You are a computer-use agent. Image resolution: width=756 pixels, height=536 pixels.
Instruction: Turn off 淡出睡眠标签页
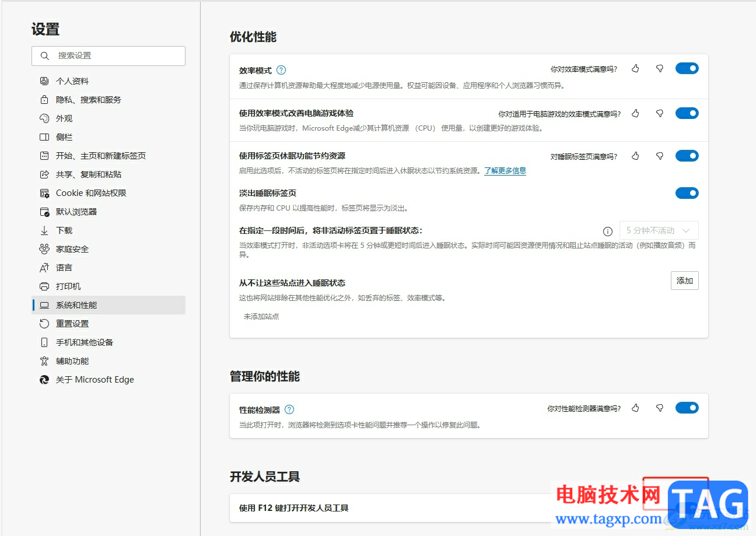[687, 192]
